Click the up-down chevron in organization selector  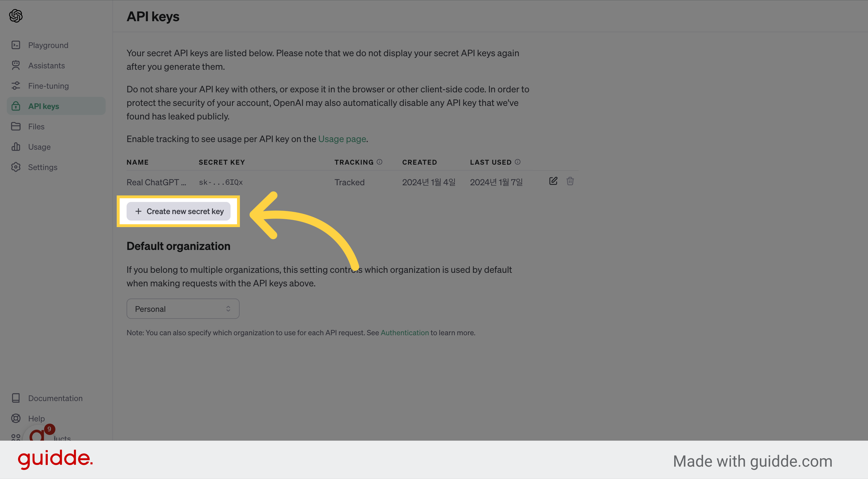click(x=228, y=309)
